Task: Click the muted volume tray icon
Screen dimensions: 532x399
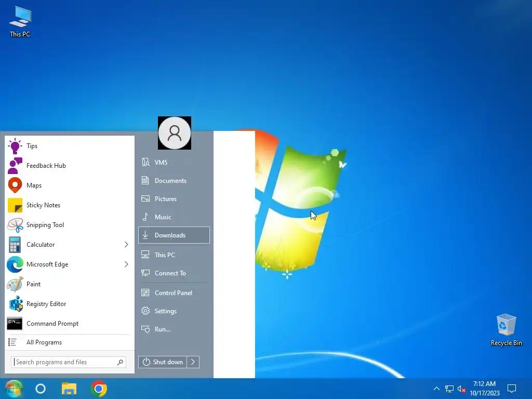Action: (461, 389)
